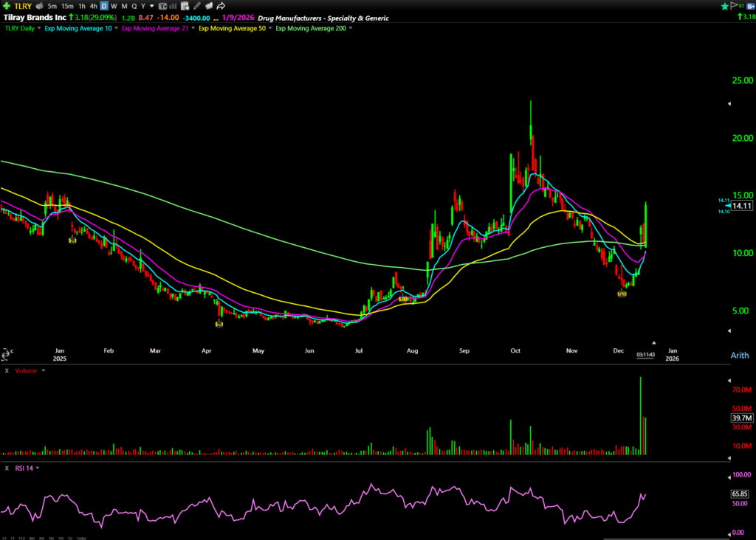Click the green star favorite icon
This screenshot has width=756, height=540.
726,6
